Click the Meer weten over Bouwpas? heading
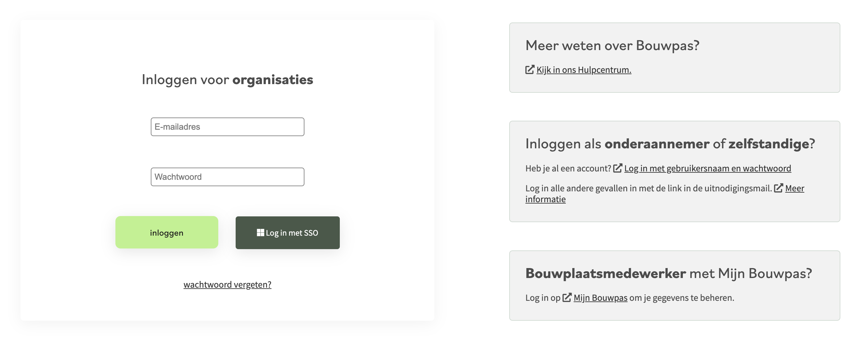This screenshot has height=348, width=868. 612,46
